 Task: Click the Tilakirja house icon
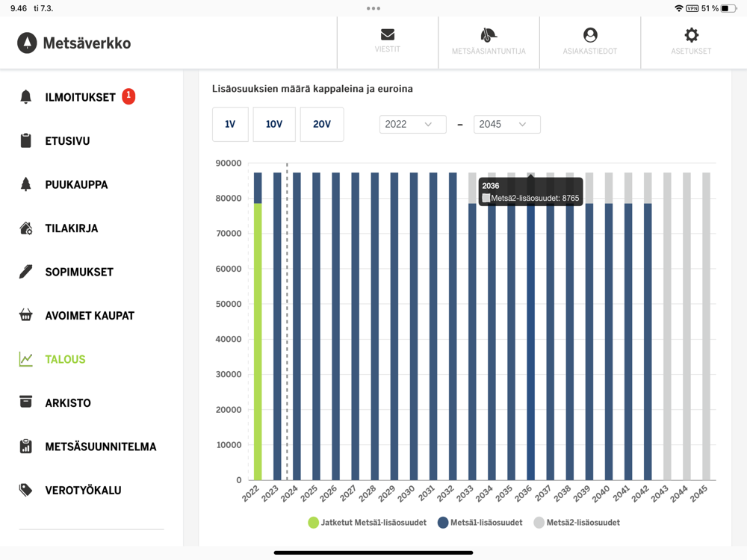click(25, 228)
